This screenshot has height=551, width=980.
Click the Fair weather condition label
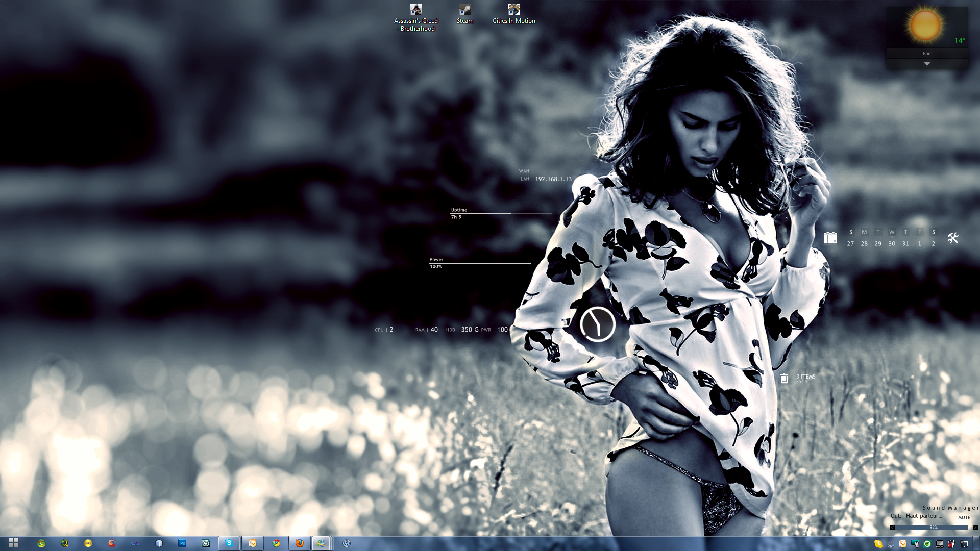pyautogui.click(x=927, y=54)
